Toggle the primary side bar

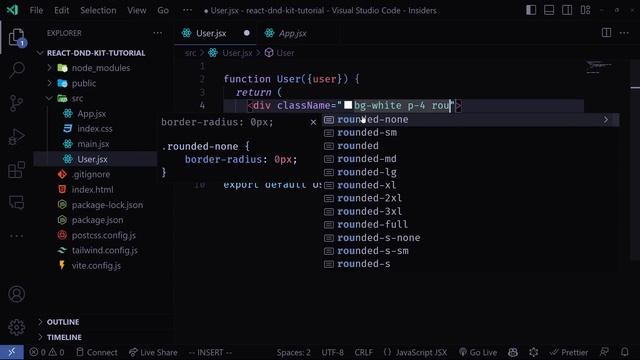click(x=531, y=10)
